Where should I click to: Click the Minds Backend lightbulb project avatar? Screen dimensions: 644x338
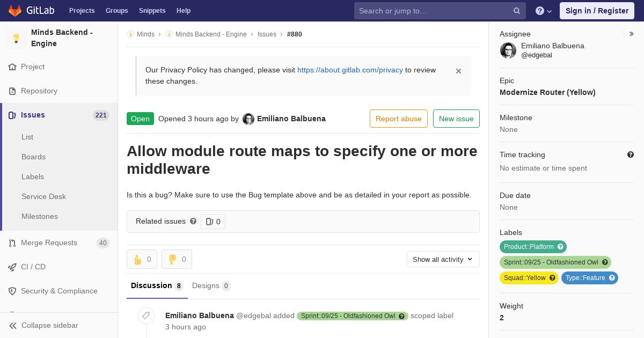point(16,38)
